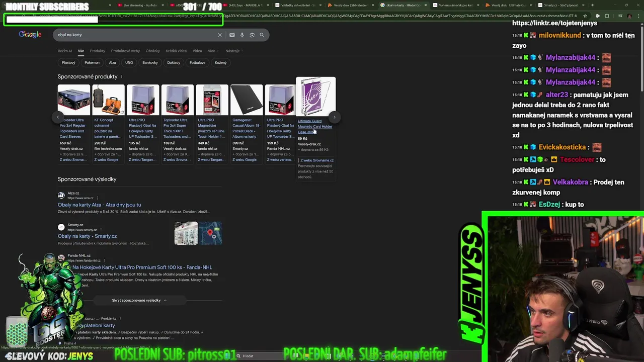644x362 pixels.
Task: Bookmark this page with the star icon
Action: 585,16
